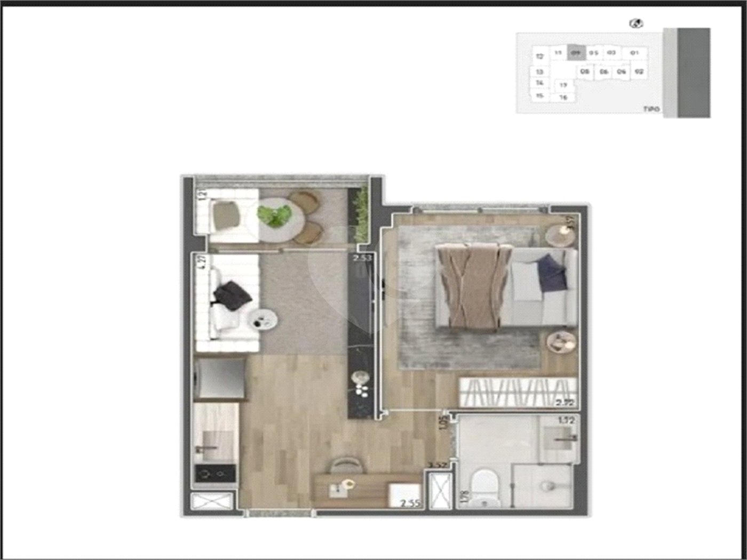Click the 3.52 dimension label

437,465
